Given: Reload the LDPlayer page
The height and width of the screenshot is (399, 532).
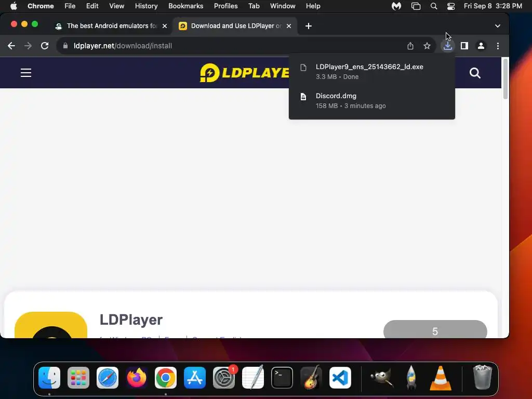Looking at the screenshot, I should tap(45, 46).
